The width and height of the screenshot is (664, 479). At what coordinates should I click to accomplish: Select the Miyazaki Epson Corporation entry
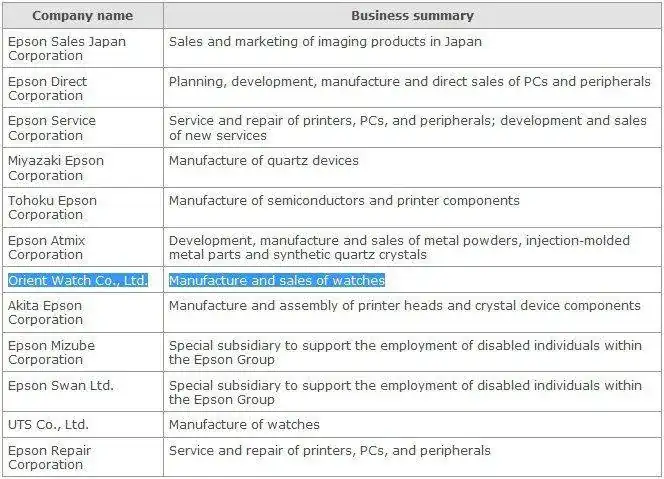(x=55, y=167)
